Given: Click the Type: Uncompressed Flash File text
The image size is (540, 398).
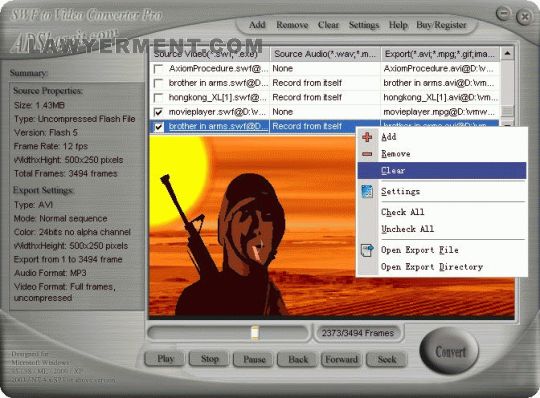Looking at the screenshot, I should 74,119.
